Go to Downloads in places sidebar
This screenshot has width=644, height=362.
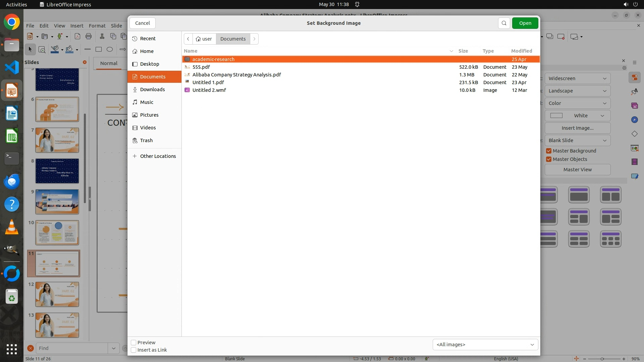[x=152, y=89]
